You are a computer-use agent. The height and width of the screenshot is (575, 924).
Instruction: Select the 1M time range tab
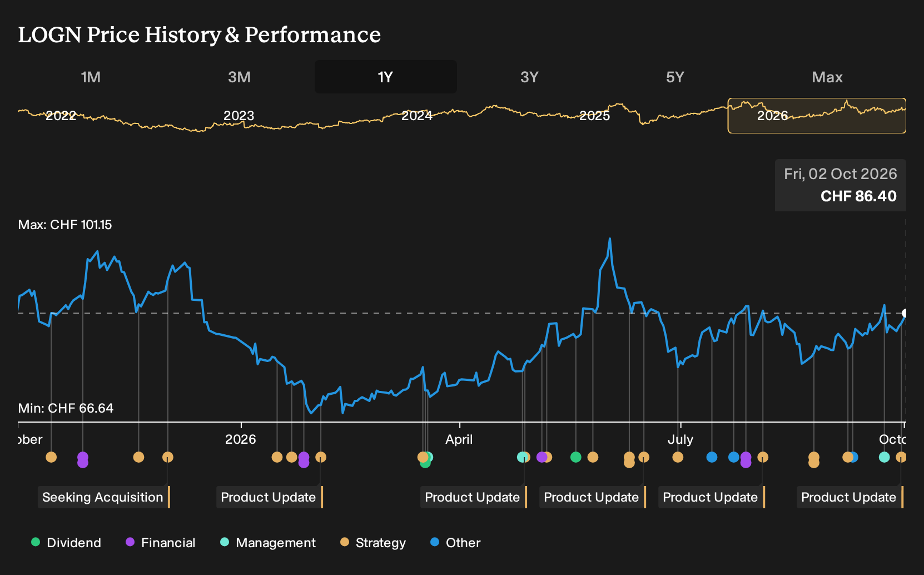91,77
